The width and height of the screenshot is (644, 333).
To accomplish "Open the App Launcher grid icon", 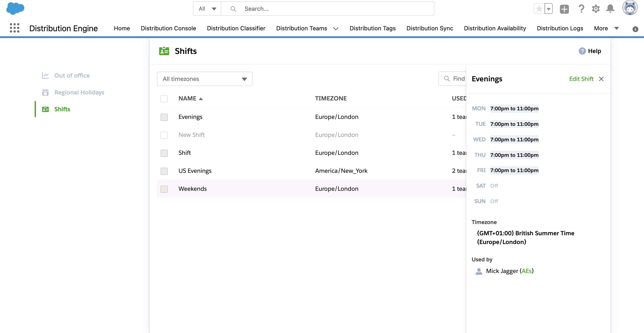I will point(14,28).
